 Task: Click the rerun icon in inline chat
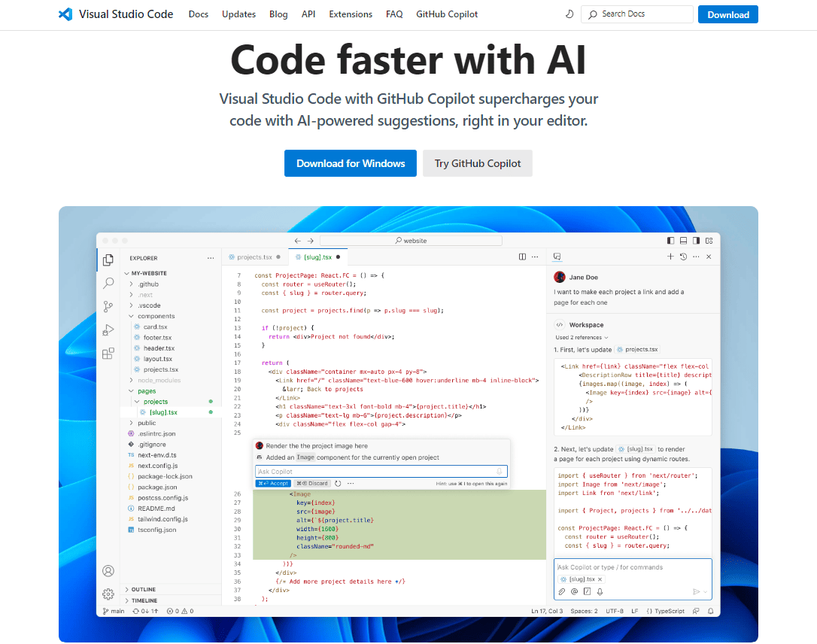338,484
